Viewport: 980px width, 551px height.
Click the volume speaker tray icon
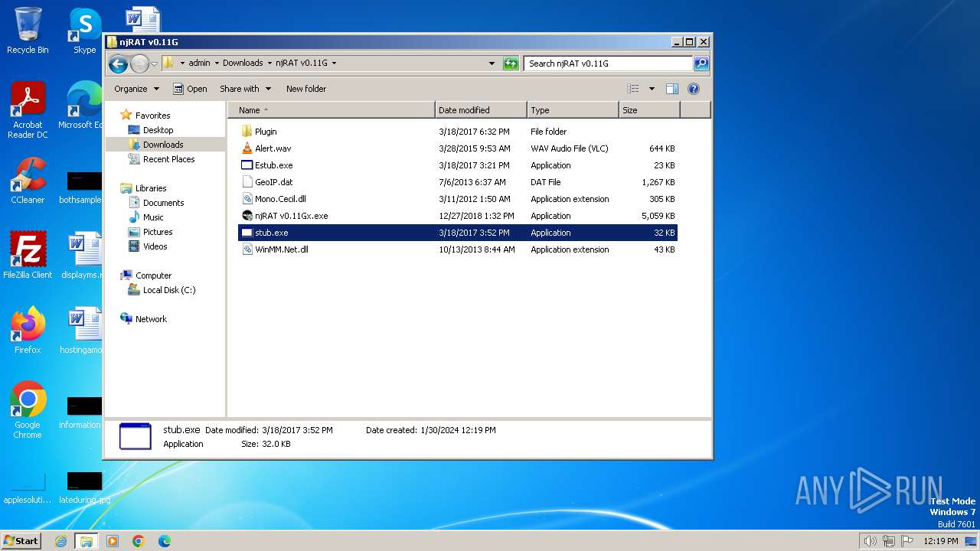(870, 541)
